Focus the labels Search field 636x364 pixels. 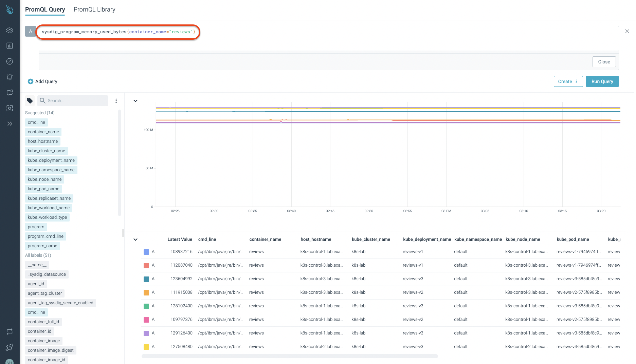pos(73,101)
